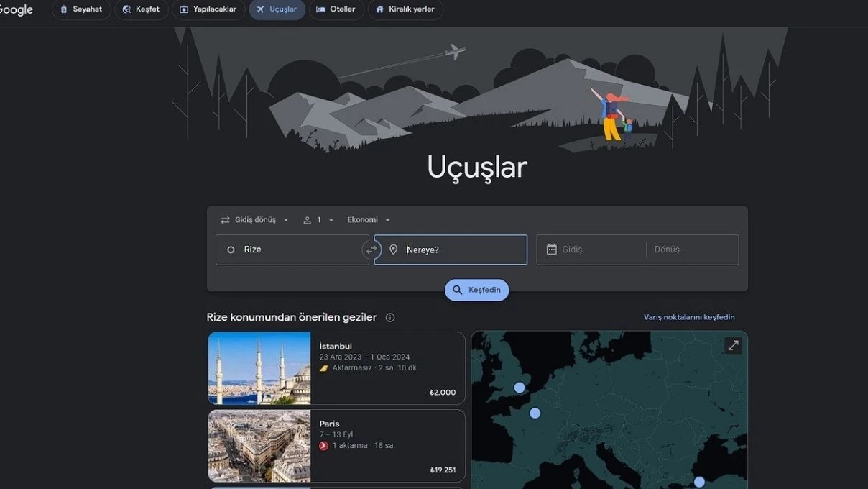Image resolution: width=868 pixels, height=489 pixels.
Task: Open the Seyahat tab
Action: [x=81, y=9]
